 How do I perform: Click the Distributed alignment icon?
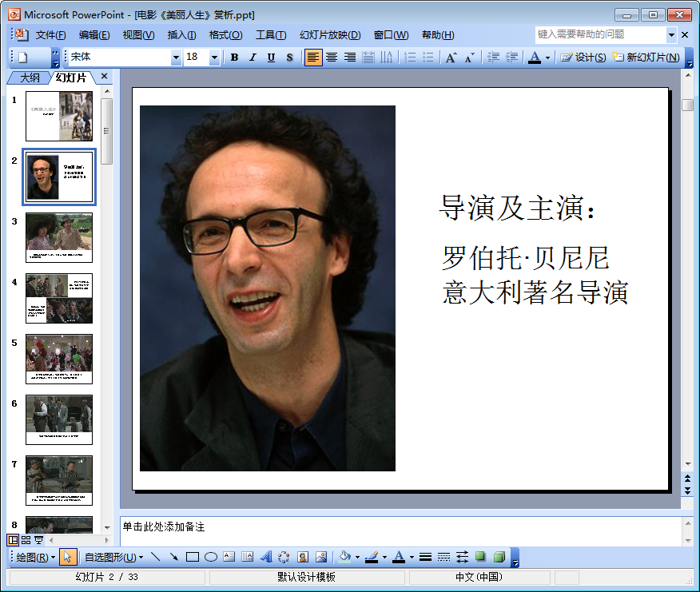coord(368,58)
